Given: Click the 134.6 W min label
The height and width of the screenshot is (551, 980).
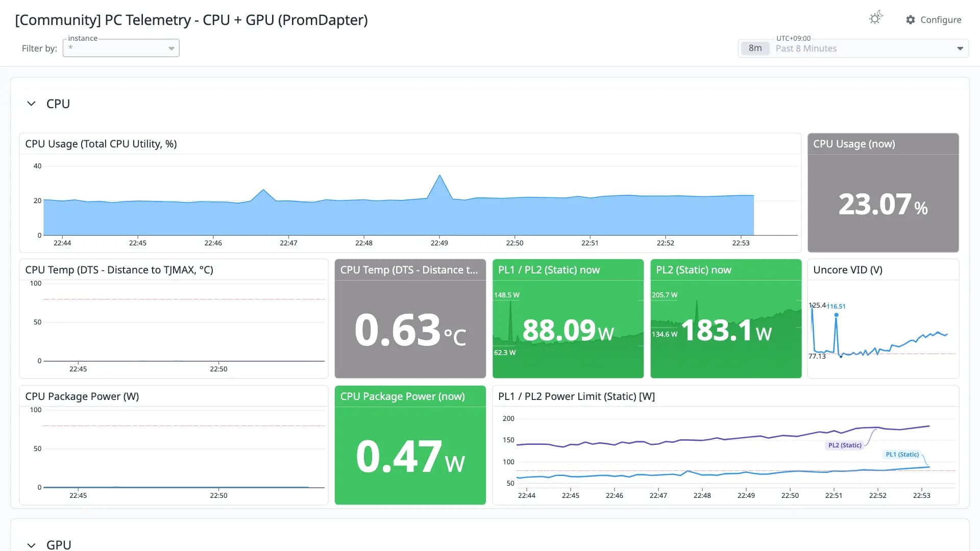Looking at the screenshot, I should (x=665, y=334).
